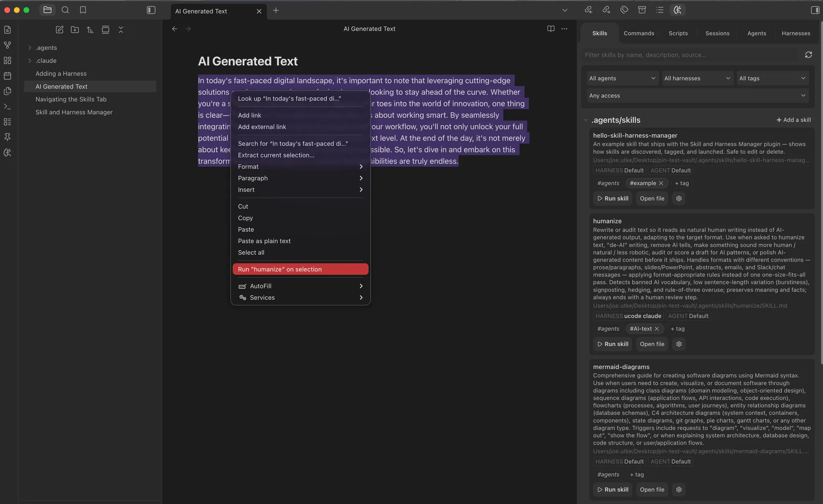Open the All tags dropdown

pyautogui.click(x=772, y=78)
